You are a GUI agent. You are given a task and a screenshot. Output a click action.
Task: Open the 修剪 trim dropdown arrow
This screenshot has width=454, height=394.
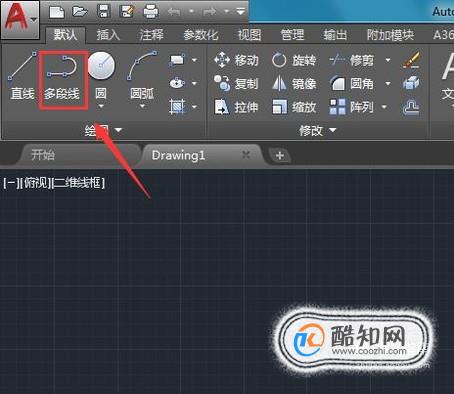click(388, 60)
